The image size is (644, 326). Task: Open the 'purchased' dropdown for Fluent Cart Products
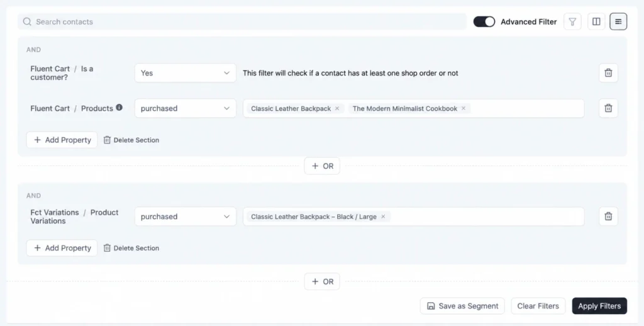tap(186, 108)
